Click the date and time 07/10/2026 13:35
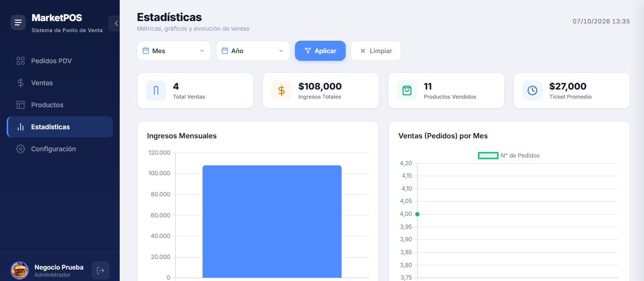This screenshot has height=281, width=644. click(x=601, y=22)
